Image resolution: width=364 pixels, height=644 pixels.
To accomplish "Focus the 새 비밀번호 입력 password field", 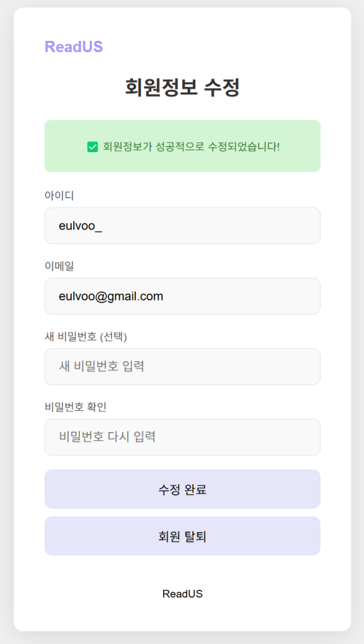I will [x=182, y=367].
